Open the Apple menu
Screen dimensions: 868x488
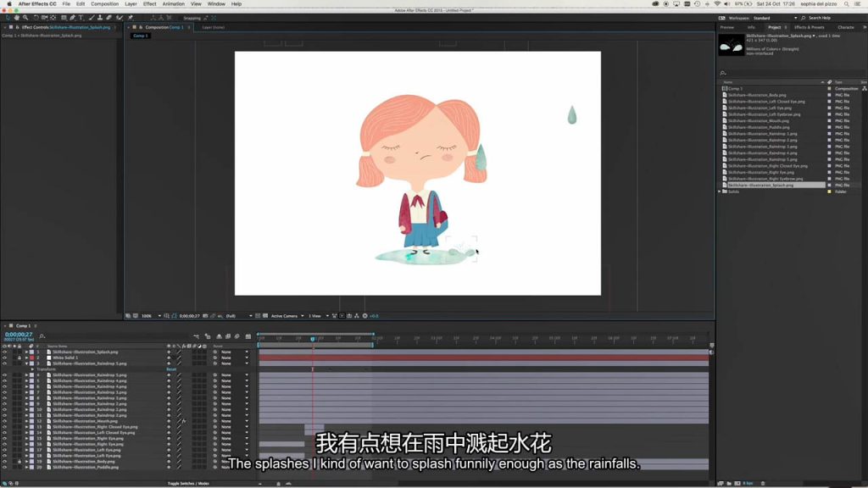(8, 4)
